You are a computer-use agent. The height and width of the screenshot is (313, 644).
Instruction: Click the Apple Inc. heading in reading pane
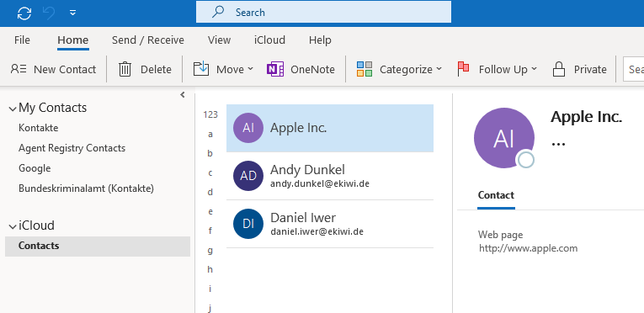[587, 117]
